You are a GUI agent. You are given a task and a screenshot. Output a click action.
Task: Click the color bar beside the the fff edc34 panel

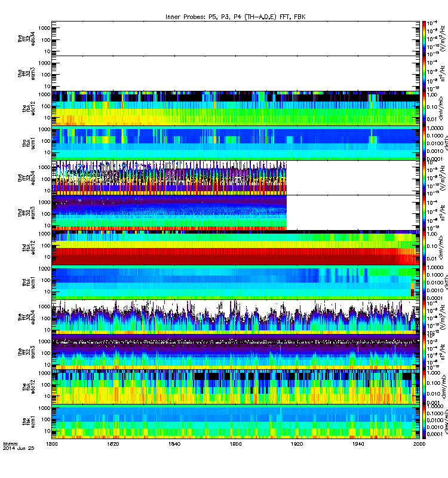pos(424,317)
